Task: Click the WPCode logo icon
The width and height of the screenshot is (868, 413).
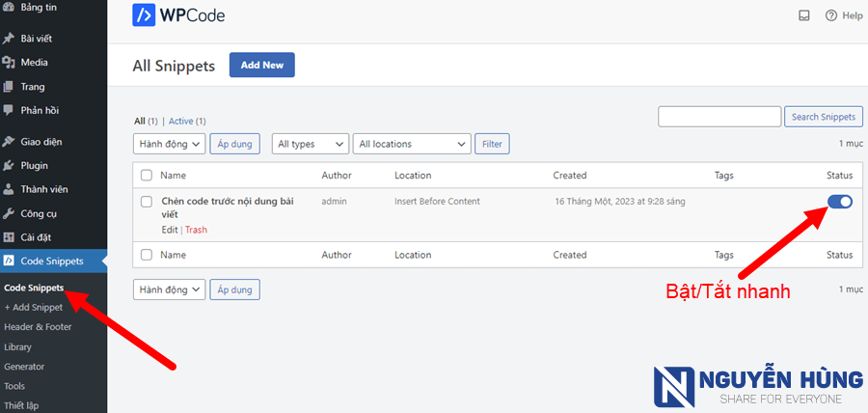Action: (144, 15)
